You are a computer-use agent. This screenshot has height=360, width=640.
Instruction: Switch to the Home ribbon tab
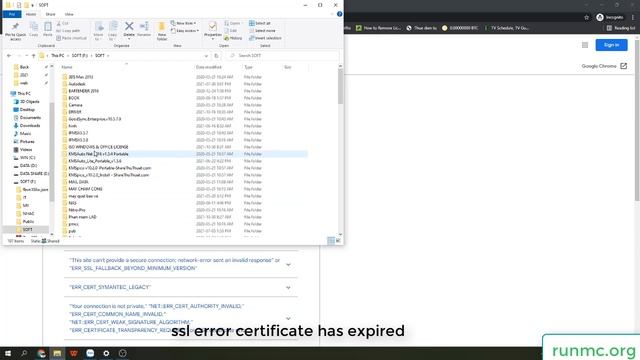point(31,14)
